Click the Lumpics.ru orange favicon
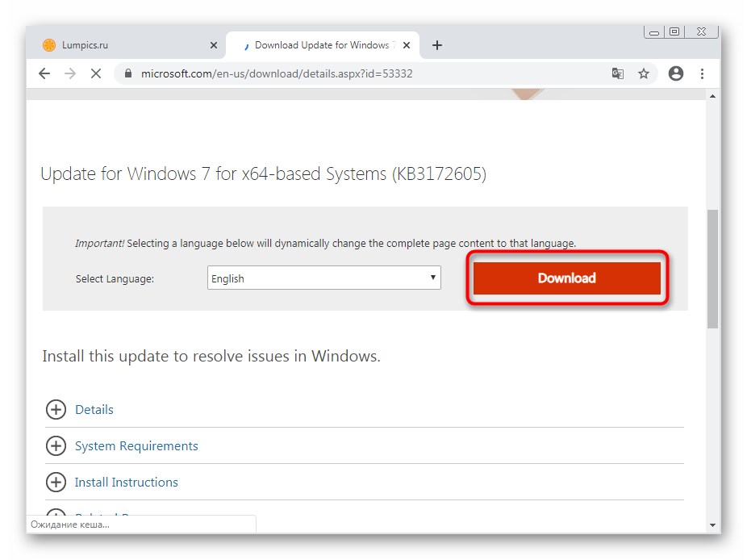The image size is (747, 560). tap(49, 45)
